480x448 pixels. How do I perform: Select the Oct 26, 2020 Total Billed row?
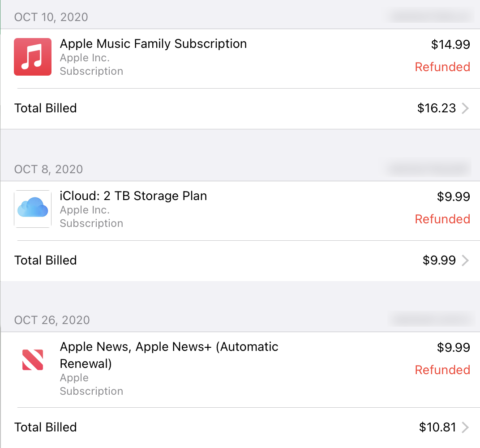[x=46, y=427]
